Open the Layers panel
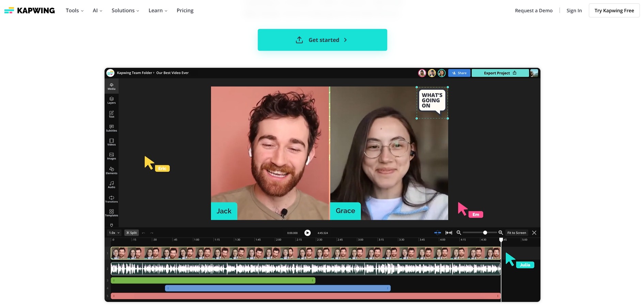Viewport: 644px width, 306px height. click(x=112, y=101)
